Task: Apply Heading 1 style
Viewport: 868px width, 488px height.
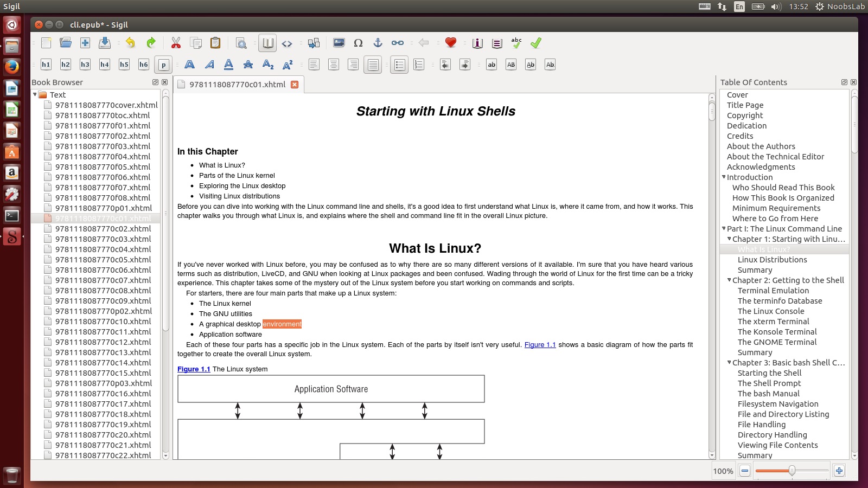Action: point(46,65)
